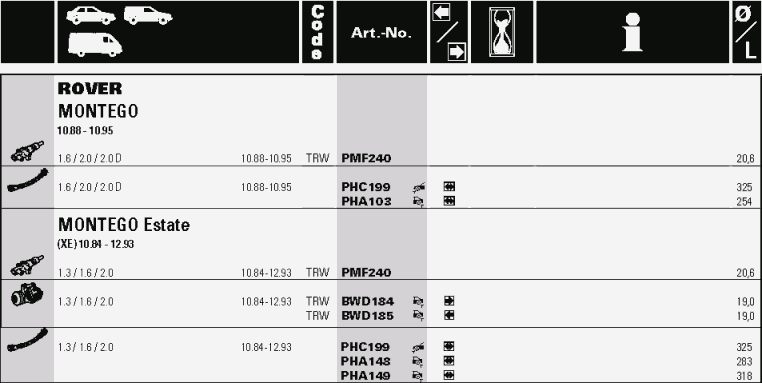Open article PHA148
The height and width of the screenshot is (383, 762).
(x=365, y=361)
